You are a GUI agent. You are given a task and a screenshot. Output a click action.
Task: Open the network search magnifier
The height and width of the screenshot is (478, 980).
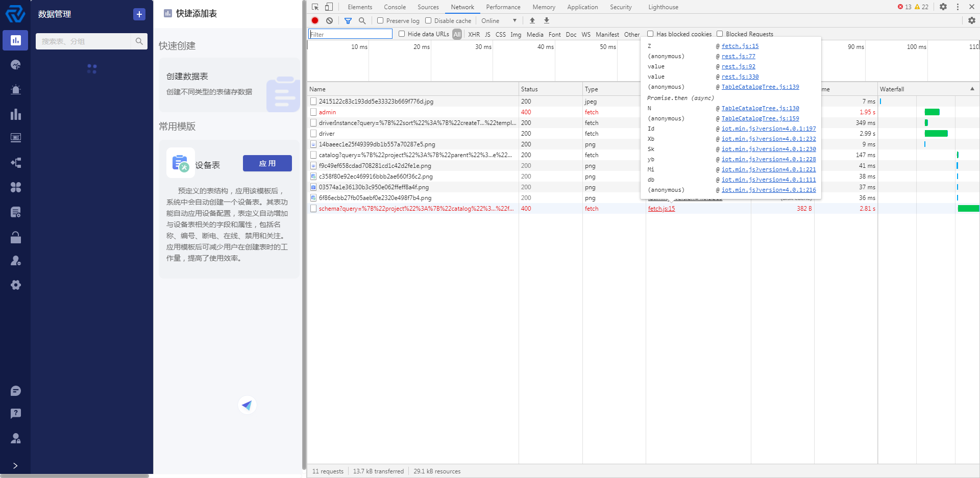click(362, 20)
